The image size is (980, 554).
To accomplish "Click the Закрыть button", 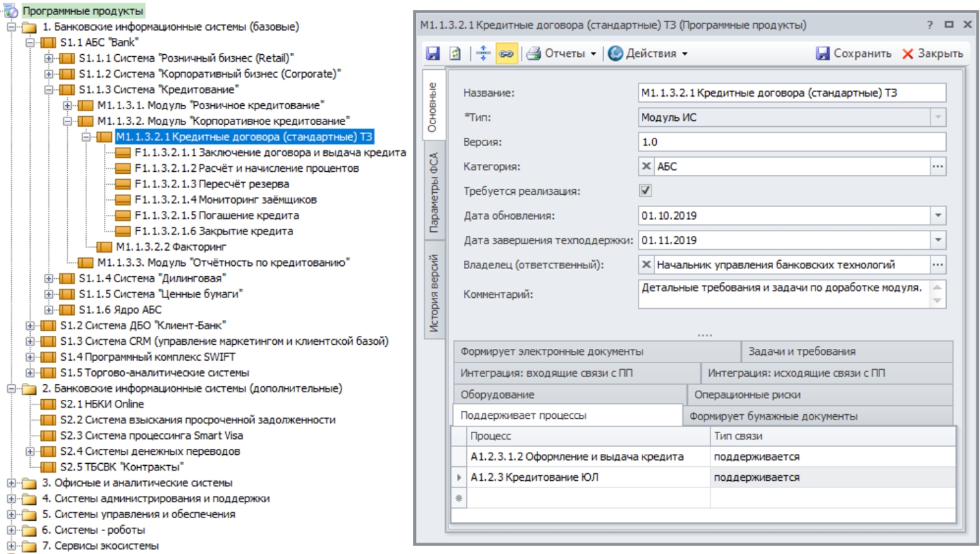I will (932, 54).
